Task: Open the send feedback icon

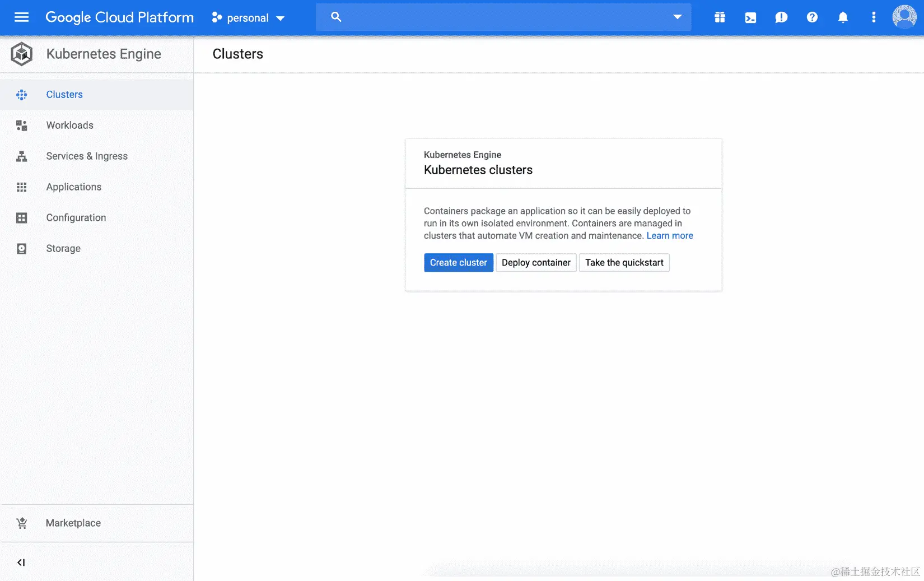Action: pyautogui.click(x=781, y=18)
